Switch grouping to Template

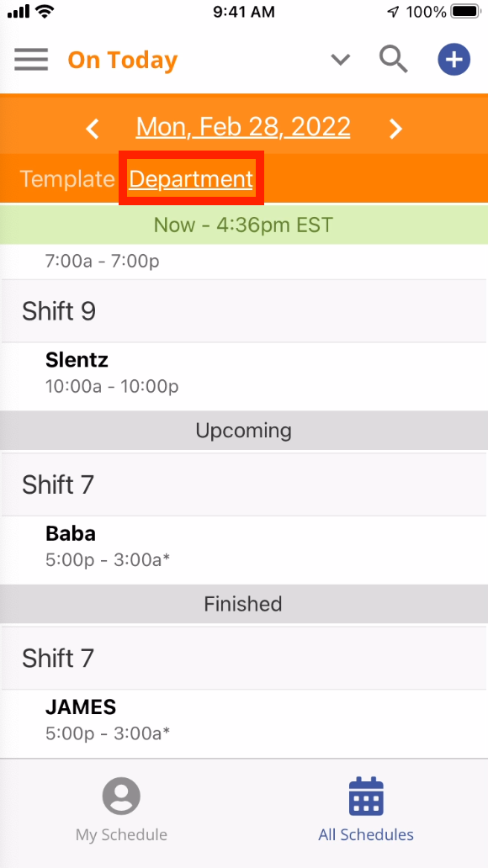[x=67, y=179]
